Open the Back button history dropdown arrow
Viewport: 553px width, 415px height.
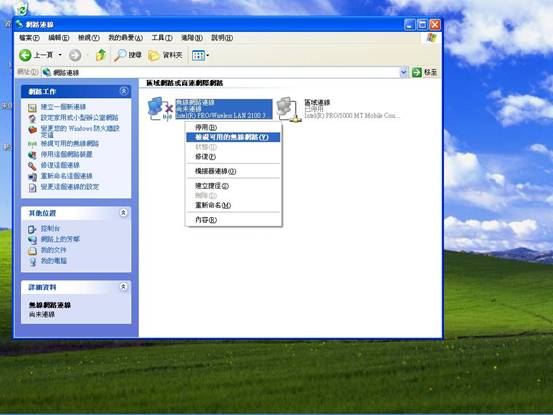tap(60, 55)
